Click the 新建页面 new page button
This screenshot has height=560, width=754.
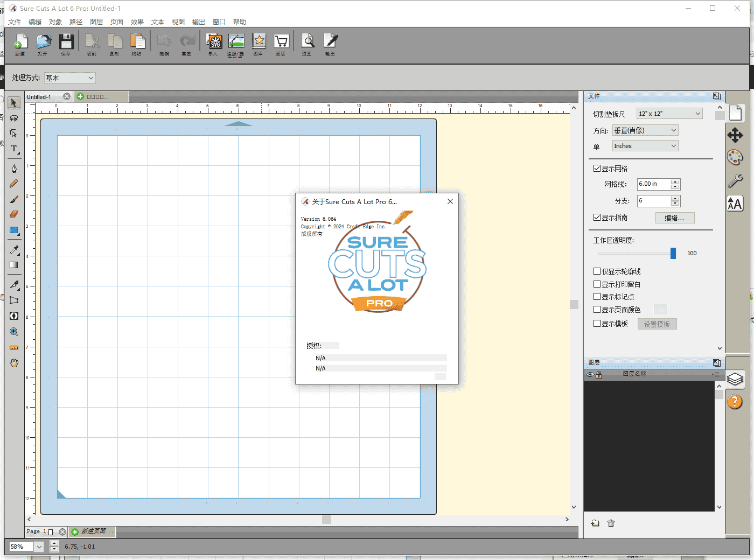(x=93, y=531)
